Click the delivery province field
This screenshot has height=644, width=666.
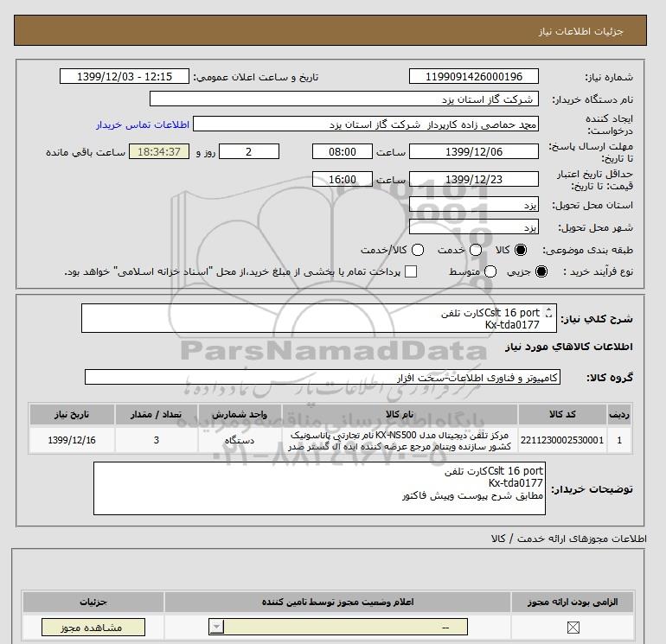(474, 205)
